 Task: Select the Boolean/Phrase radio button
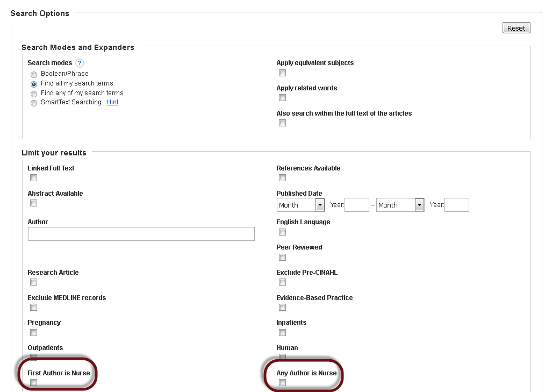pos(34,74)
